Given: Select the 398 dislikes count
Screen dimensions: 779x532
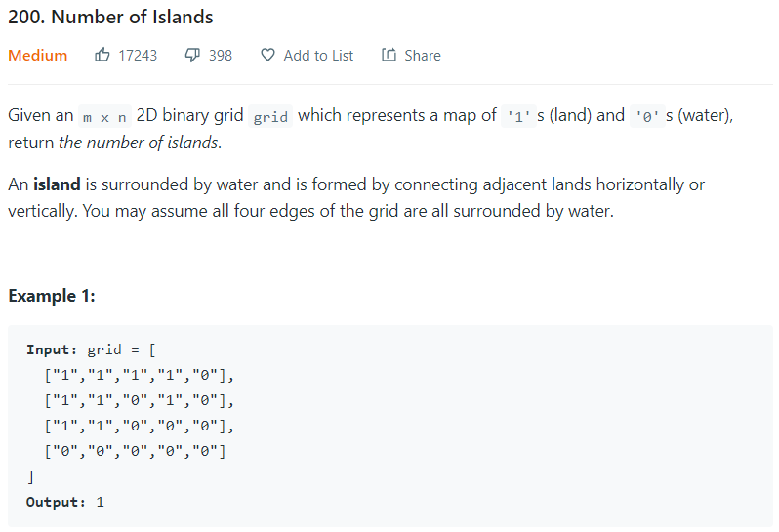Looking at the screenshot, I should pos(221,55).
